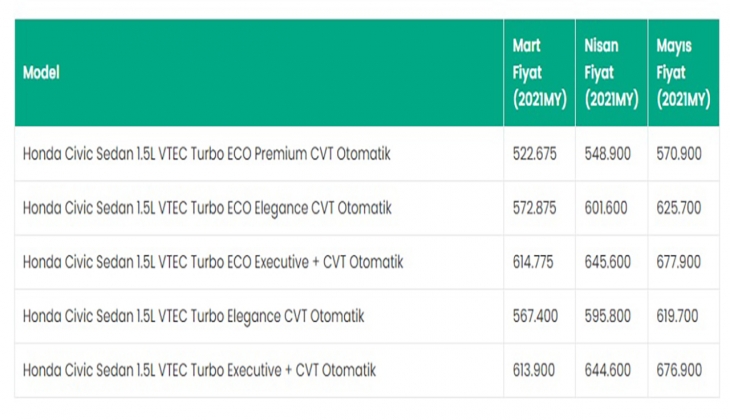Select the Turbo Elegance CVT model without ECO
Image resolution: width=730 pixels, height=420 pixels.
point(193,316)
